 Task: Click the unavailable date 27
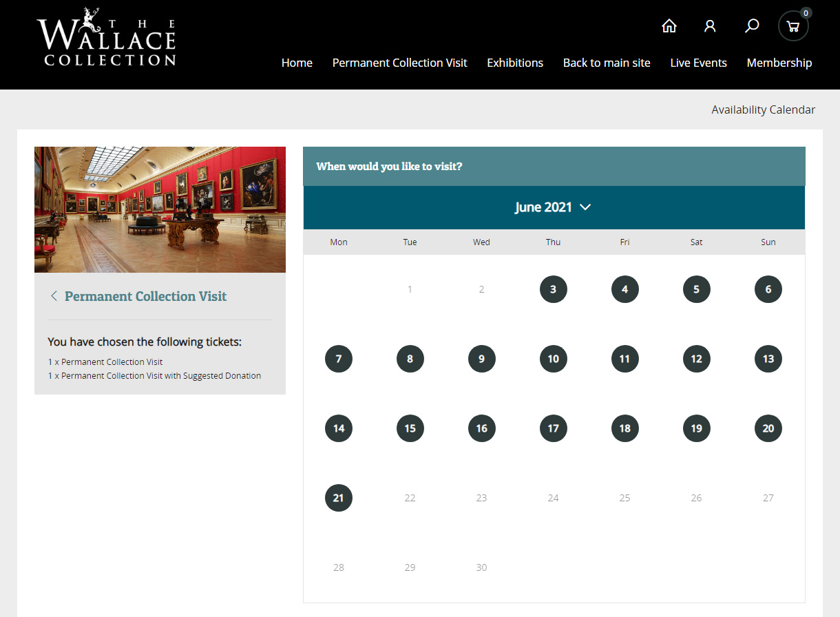click(768, 498)
